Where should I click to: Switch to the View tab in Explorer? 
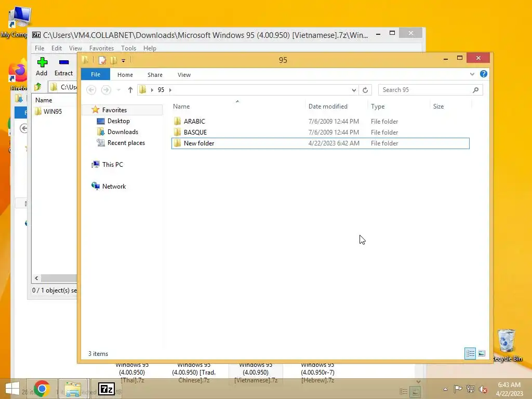point(184,75)
